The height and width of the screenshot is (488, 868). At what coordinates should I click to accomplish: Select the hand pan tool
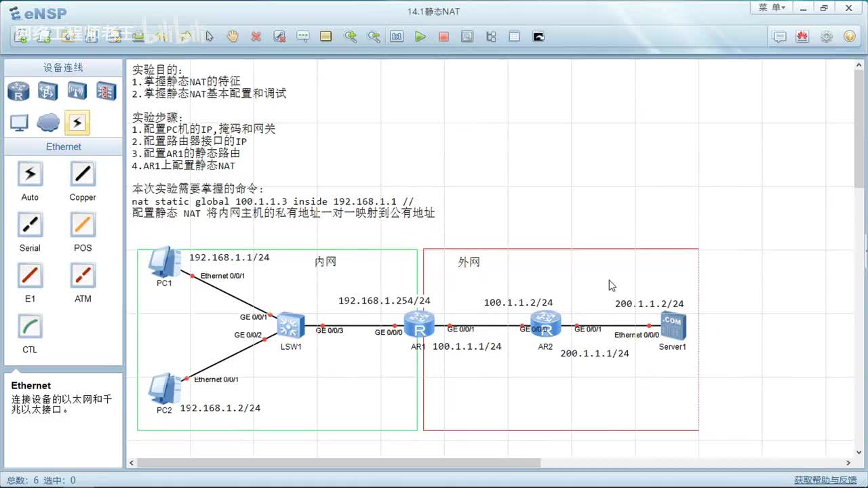click(233, 37)
